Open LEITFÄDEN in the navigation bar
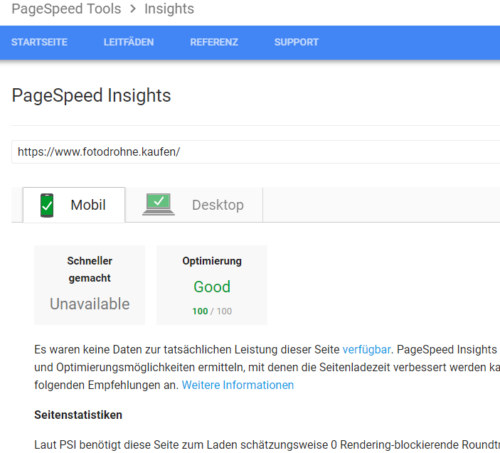Image resolution: width=500 pixels, height=453 pixels. [128, 42]
